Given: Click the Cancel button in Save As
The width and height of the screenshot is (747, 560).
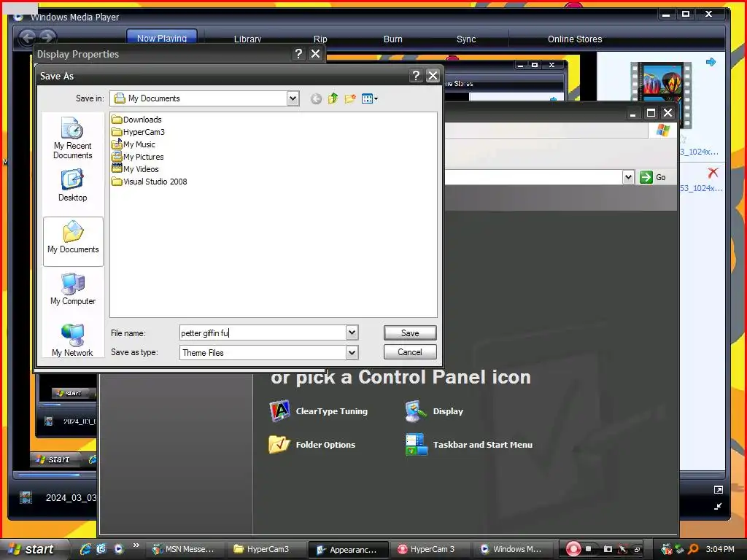Looking at the screenshot, I should click(x=410, y=352).
